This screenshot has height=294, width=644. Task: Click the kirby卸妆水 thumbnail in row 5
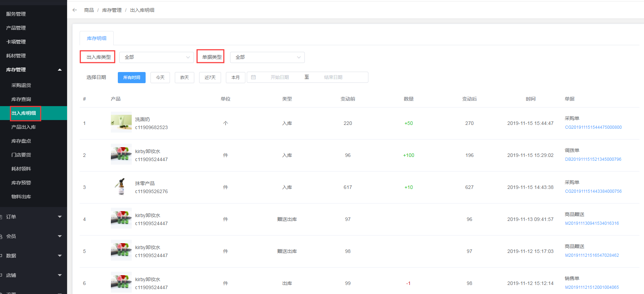pos(121,250)
